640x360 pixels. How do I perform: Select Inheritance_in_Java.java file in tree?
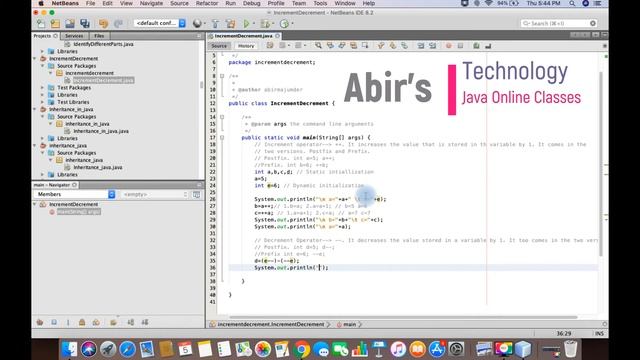pos(101,131)
